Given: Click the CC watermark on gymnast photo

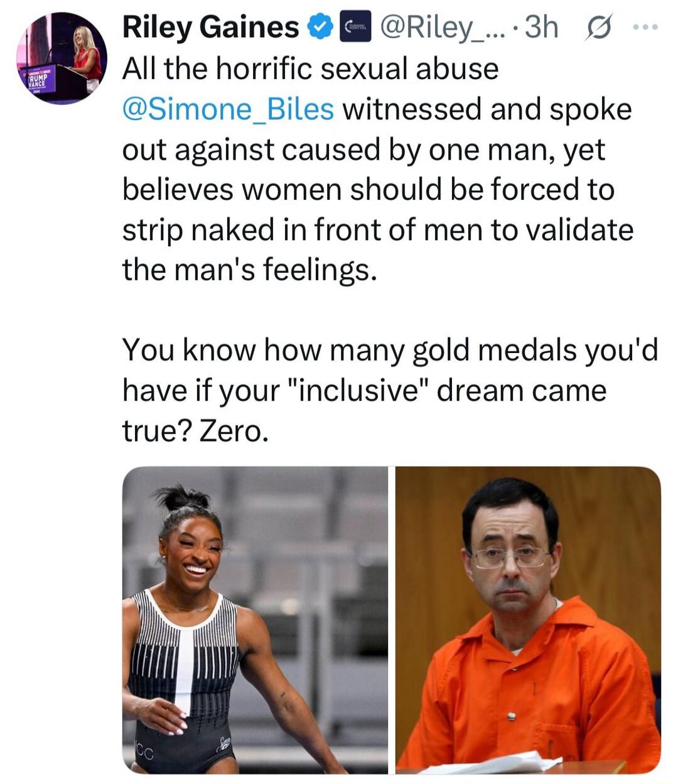Looking at the screenshot, I should coord(143,753).
